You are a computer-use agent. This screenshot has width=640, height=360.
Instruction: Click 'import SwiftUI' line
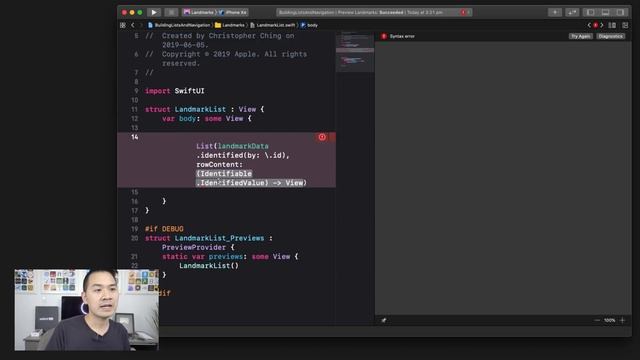pos(175,91)
